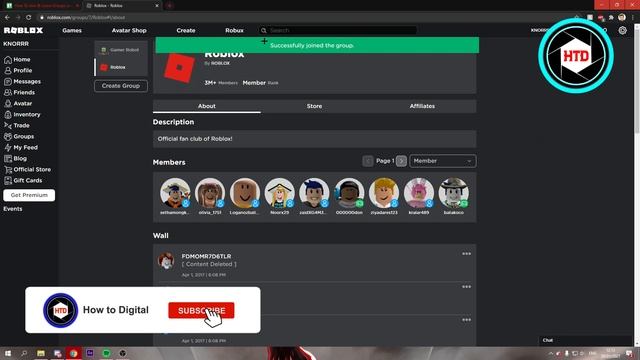Open the settings gear icon

tap(622, 30)
